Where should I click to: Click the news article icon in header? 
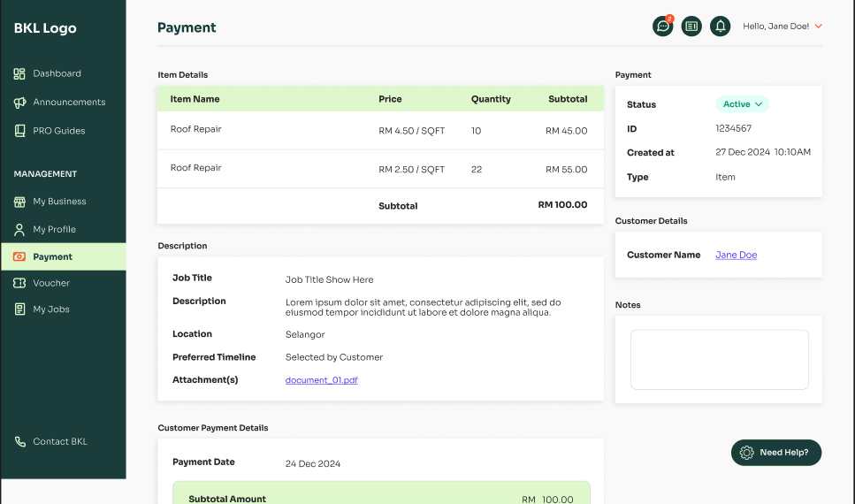[691, 27]
